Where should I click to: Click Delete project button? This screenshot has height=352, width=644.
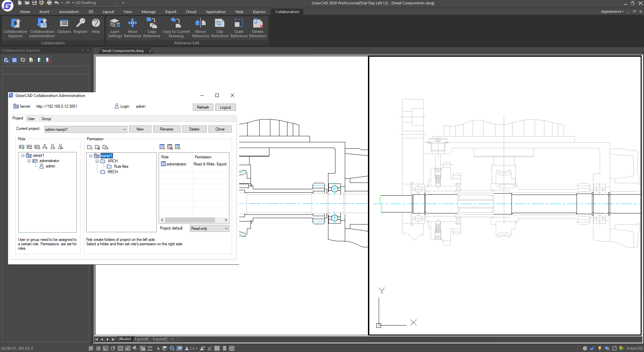pos(194,129)
